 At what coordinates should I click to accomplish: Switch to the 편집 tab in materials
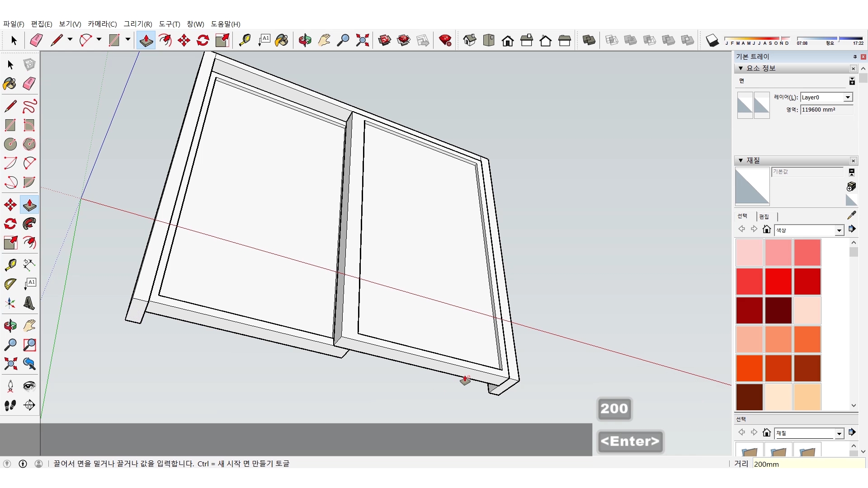click(x=764, y=216)
